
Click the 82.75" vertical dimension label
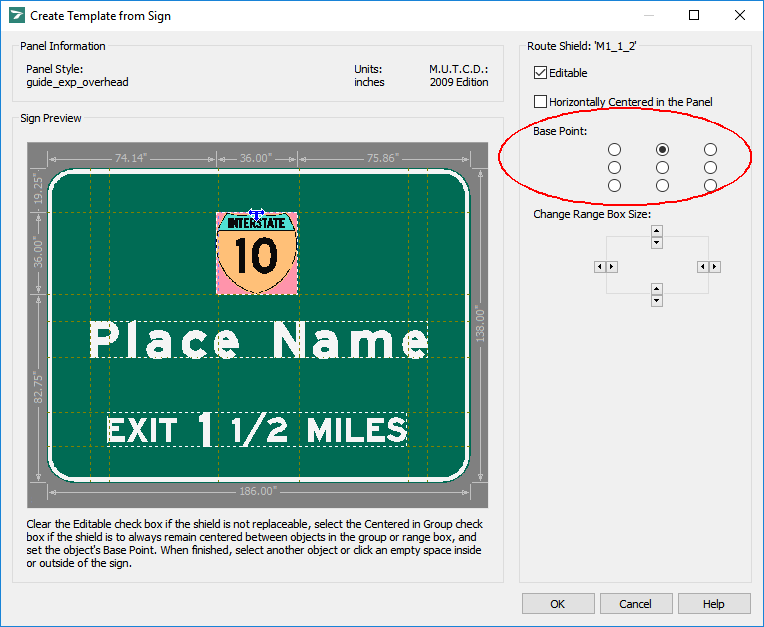(38, 389)
